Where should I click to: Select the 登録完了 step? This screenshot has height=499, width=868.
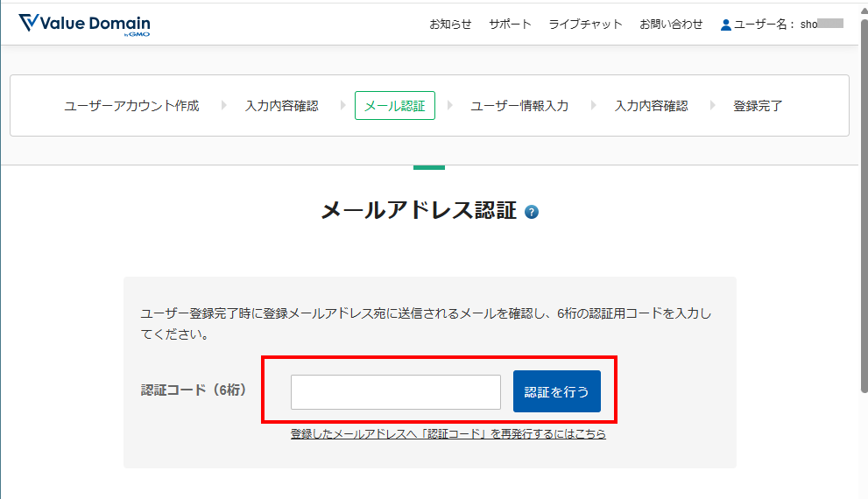[x=758, y=106]
